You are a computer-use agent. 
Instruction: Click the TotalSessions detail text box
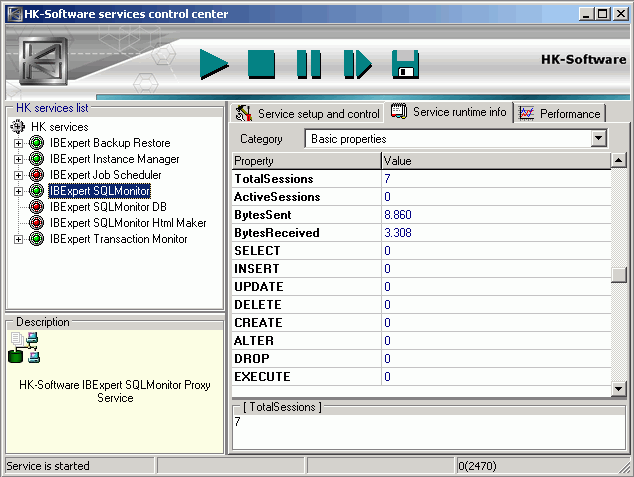[429, 432]
